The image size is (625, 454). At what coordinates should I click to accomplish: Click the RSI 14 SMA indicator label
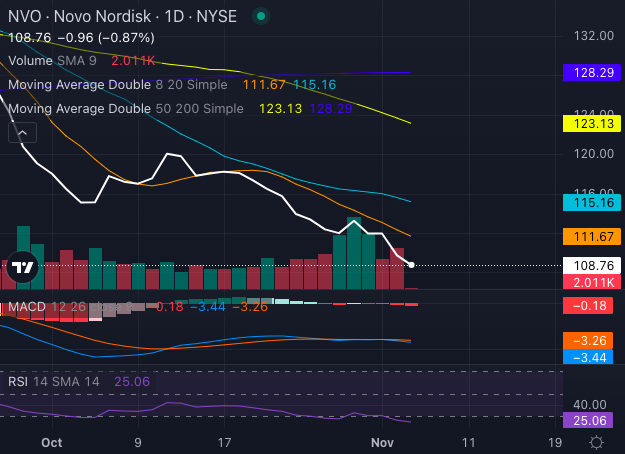[x=55, y=381]
